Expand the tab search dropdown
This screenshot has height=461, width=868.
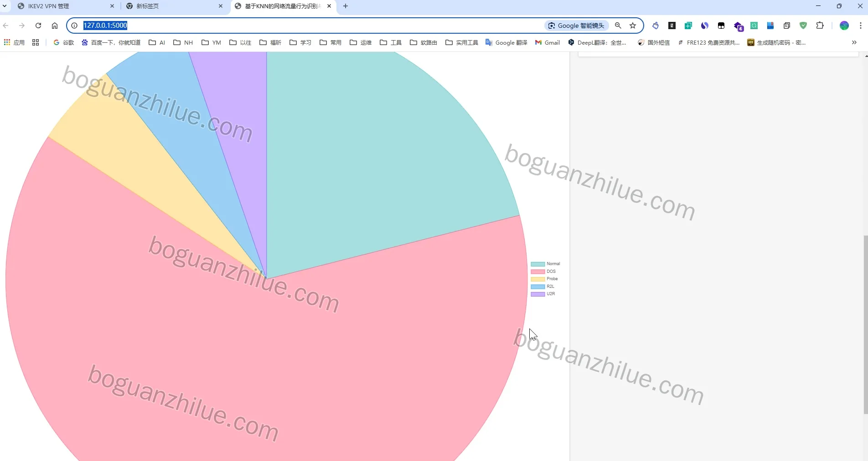coord(5,6)
